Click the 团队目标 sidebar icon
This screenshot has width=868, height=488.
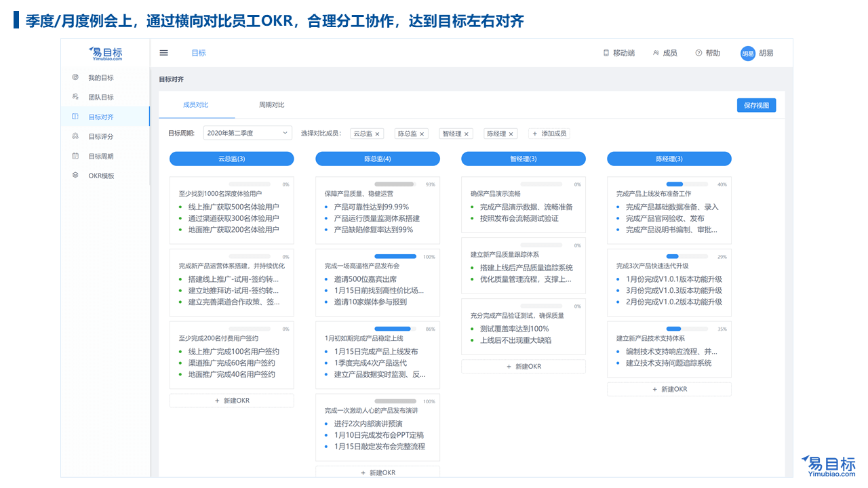75,97
